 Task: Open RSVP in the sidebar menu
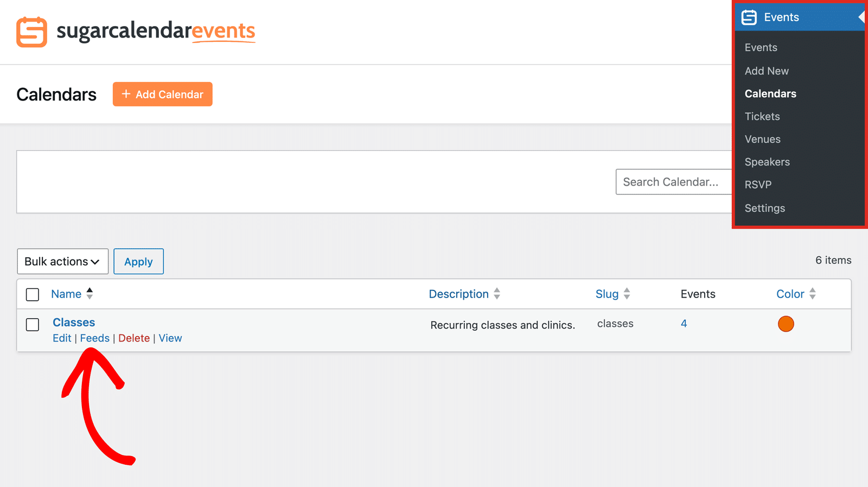point(758,185)
